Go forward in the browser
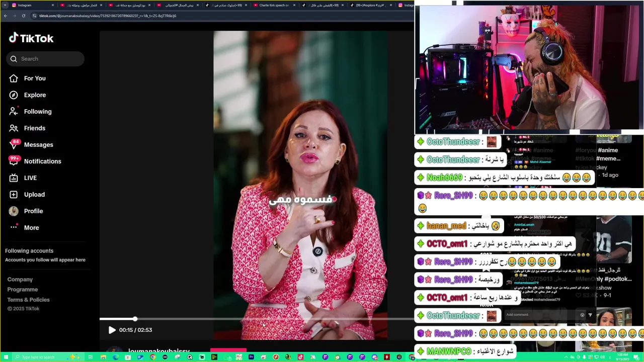This screenshot has width=644, height=362. point(14,16)
